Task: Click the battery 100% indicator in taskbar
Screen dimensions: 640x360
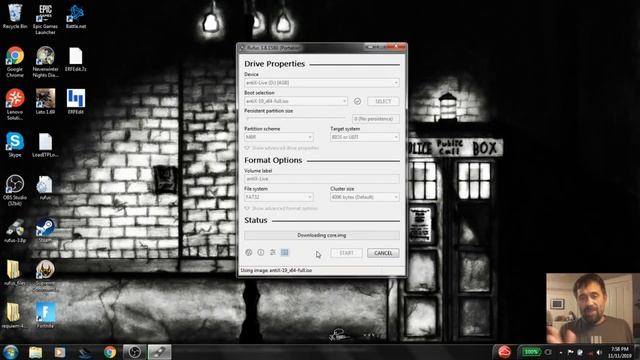Action: (531, 352)
